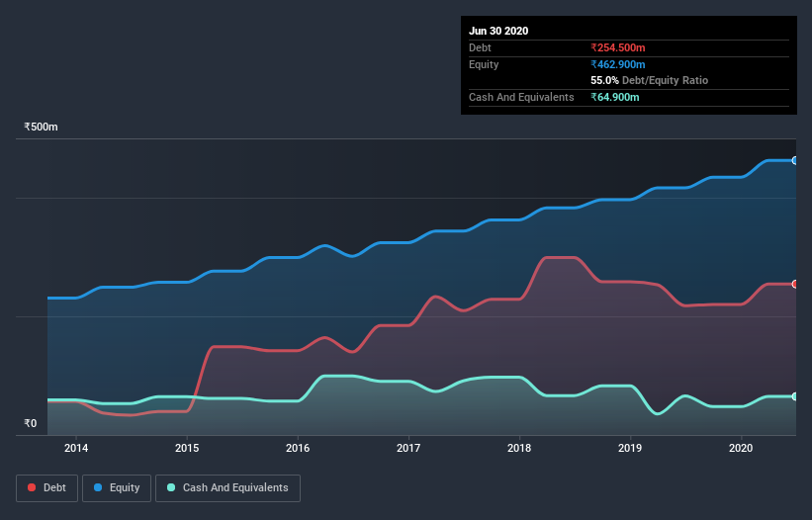Click the 2017 x-axis label
The image size is (812, 520).
pos(408,448)
